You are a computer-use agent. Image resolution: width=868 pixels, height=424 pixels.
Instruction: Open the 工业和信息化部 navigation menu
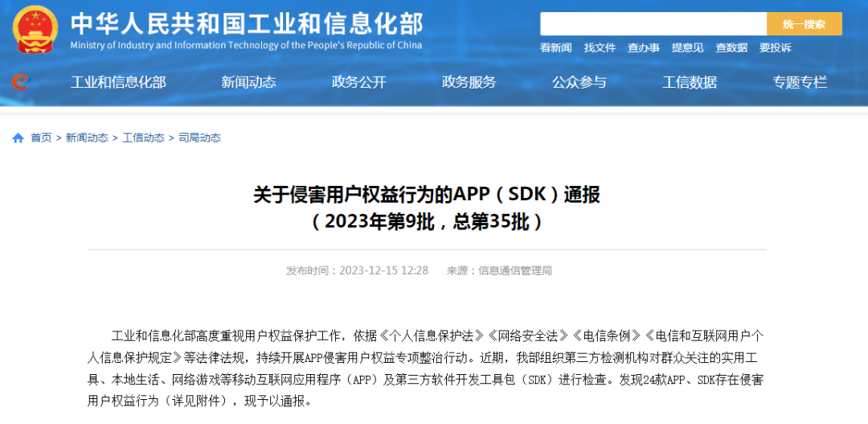pos(118,82)
